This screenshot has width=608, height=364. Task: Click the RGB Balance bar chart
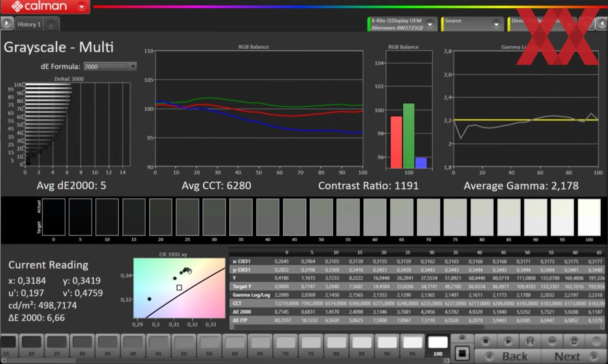click(409, 110)
